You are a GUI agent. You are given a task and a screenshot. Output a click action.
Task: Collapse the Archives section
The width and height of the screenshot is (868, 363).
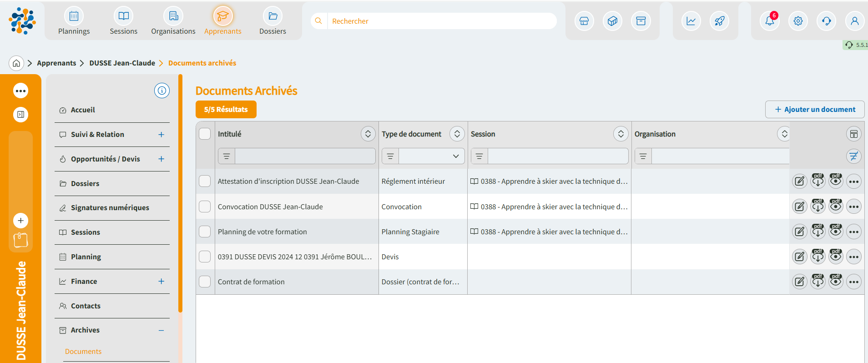[x=161, y=330]
